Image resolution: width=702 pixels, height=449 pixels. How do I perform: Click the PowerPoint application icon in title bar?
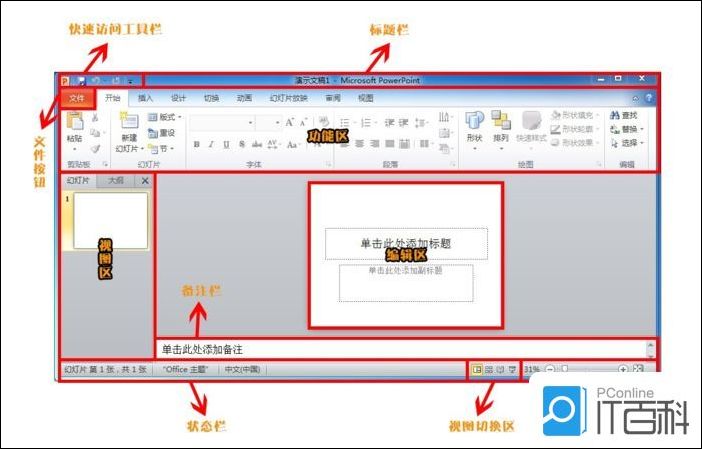[65, 81]
